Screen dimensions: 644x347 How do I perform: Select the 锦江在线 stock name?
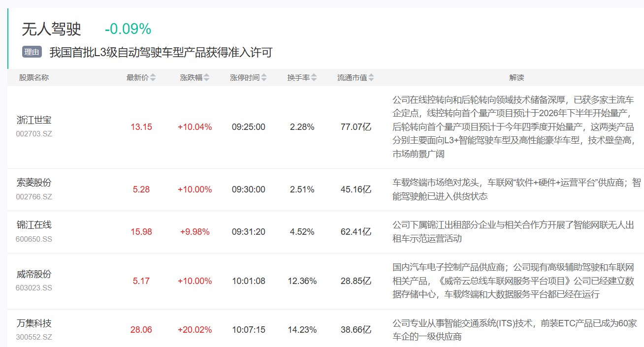click(x=34, y=225)
